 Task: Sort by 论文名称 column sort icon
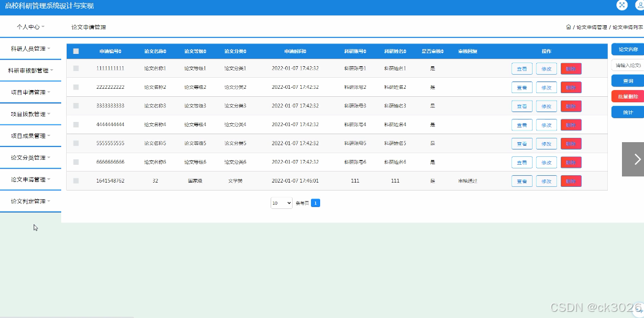click(165, 51)
